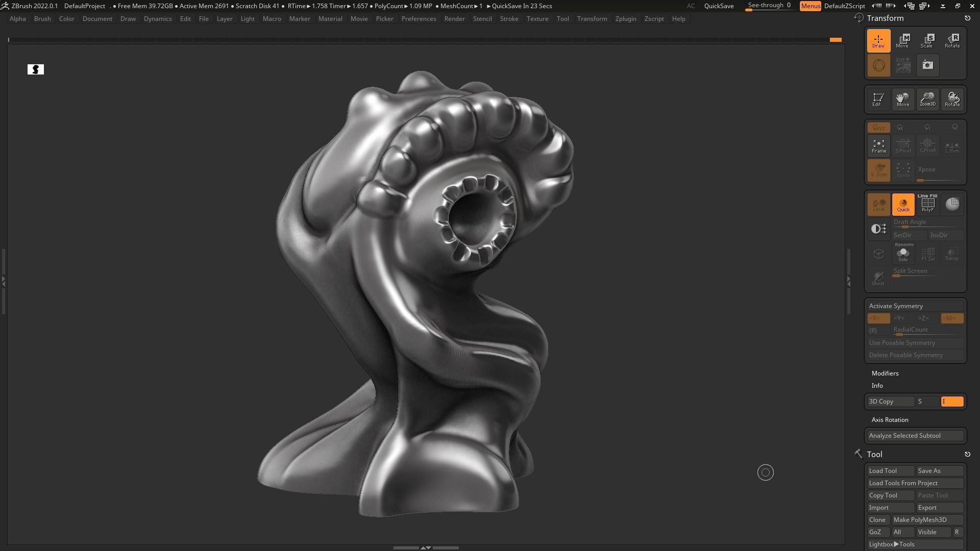Open the Zplugin menu
980x551 pixels.
pyautogui.click(x=626, y=19)
